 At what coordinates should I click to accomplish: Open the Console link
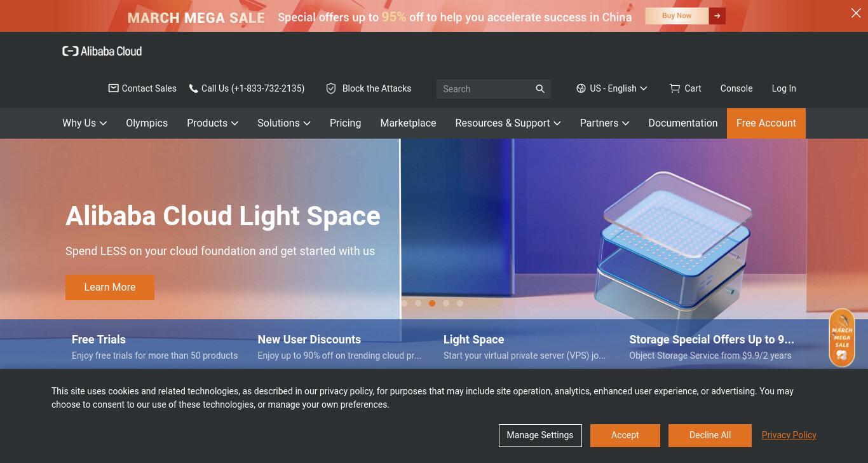tap(736, 88)
